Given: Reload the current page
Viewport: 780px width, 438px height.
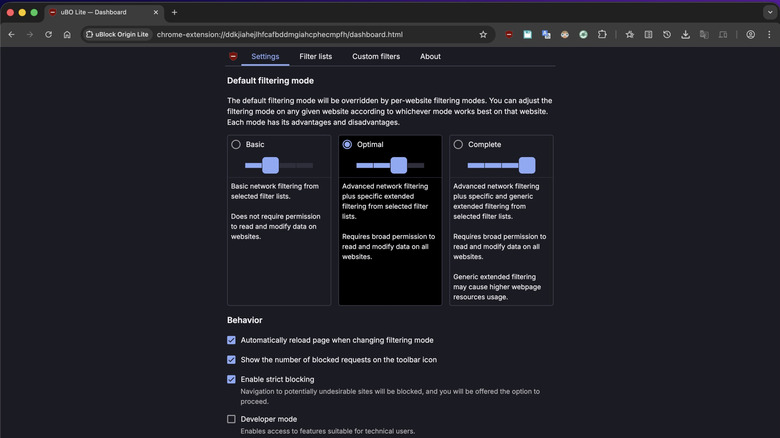Looking at the screenshot, I should (x=48, y=34).
